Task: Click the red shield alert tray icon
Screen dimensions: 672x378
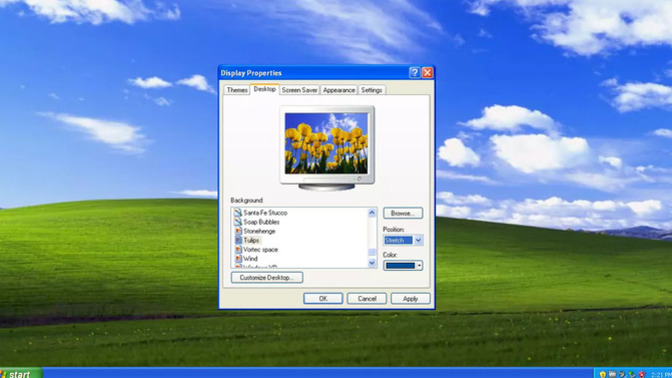Action: point(642,374)
